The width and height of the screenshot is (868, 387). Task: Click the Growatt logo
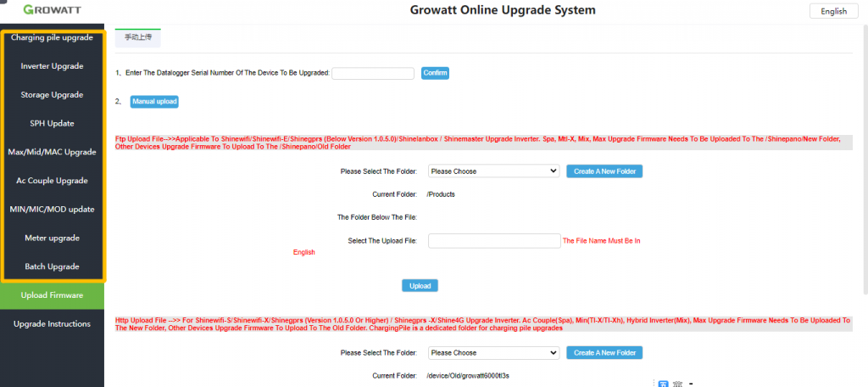click(52, 10)
